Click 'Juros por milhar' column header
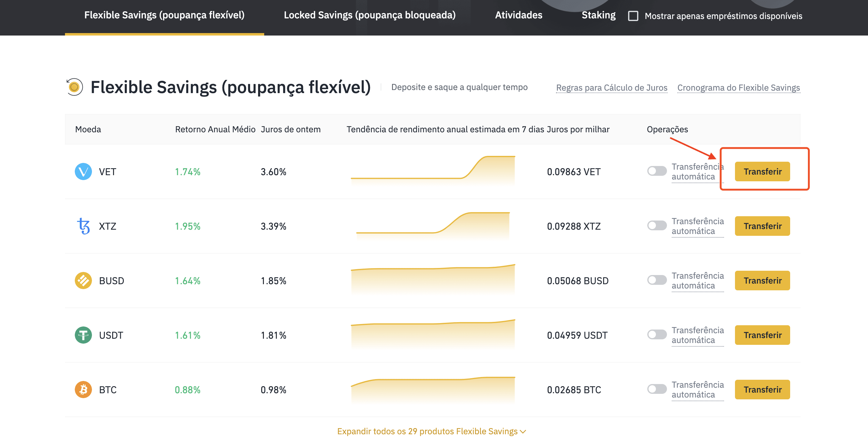This screenshot has height=441, width=868. pyautogui.click(x=578, y=130)
